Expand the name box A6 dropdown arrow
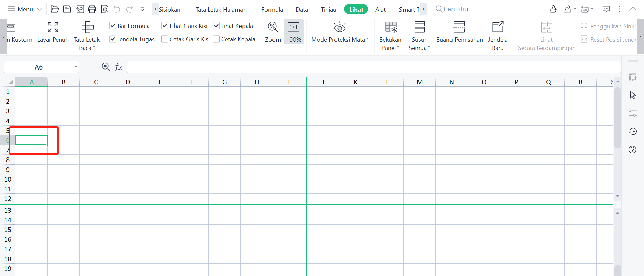Viewport: 644px width, 276px height. click(76, 67)
